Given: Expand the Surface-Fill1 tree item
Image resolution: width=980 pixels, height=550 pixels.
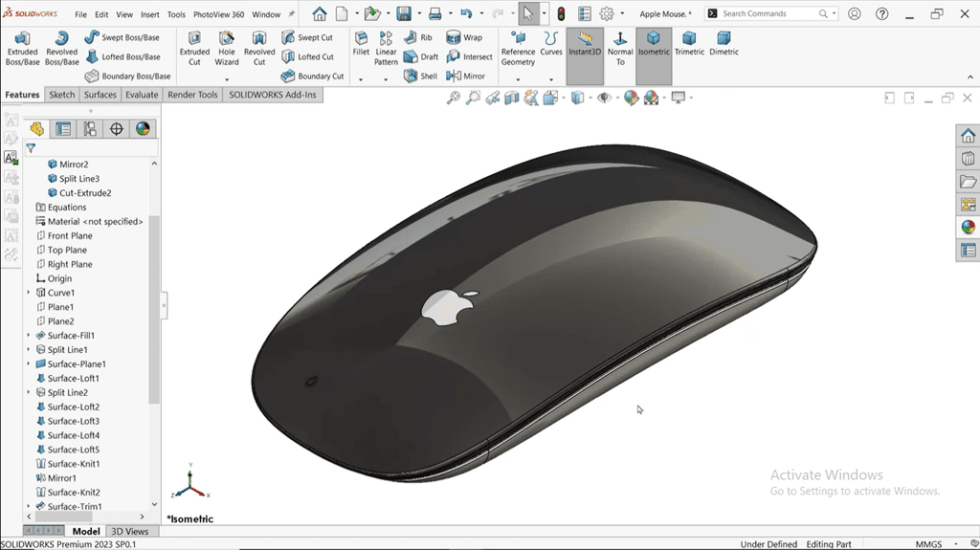Looking at the screenshot, I should [x=28, y=336].
